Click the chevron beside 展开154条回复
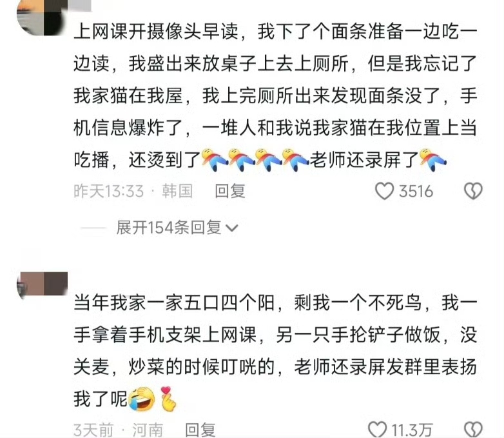Screen dimensions: 504x438 tap(232, 228)
